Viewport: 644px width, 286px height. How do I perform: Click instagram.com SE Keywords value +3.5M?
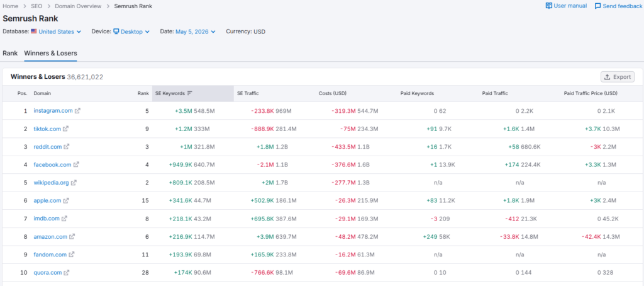tap(184, 111)
